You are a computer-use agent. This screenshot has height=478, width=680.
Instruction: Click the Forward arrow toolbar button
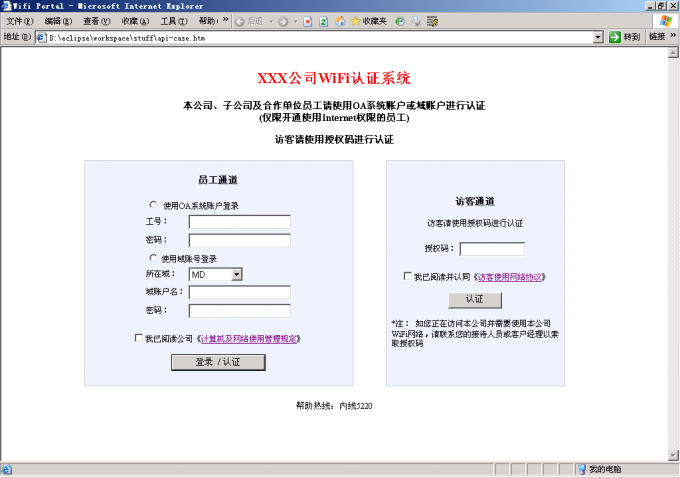pos(283,21)
